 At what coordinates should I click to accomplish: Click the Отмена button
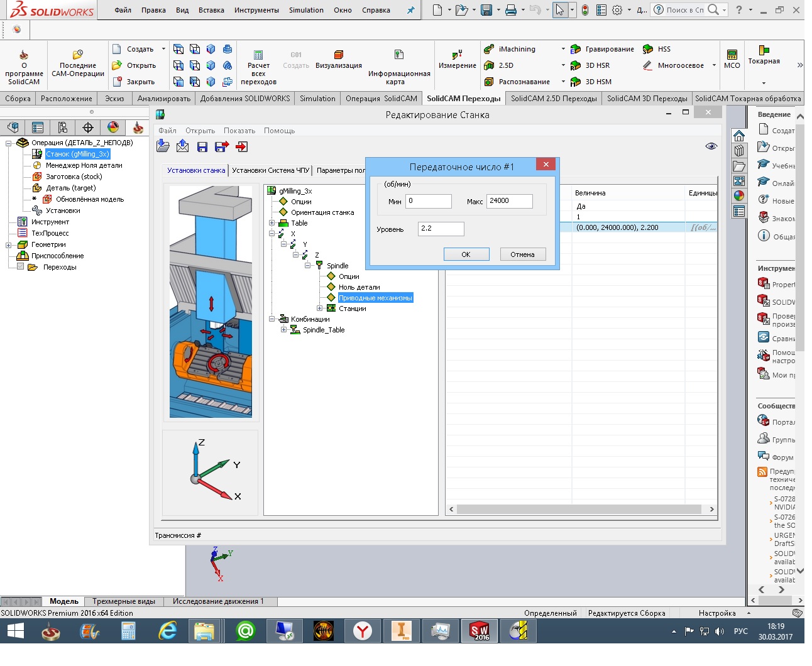[522, 254]
